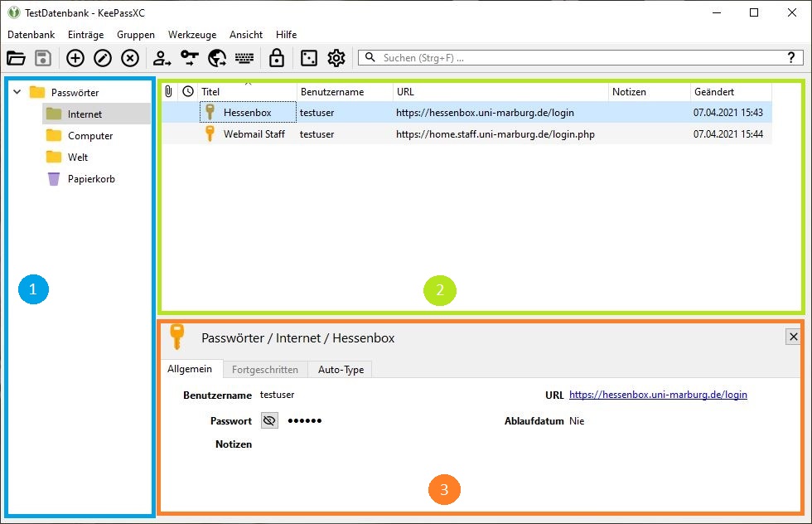Sort entries by the Notizen column header
Screen dimensions: 812x524
coord(650,92)
